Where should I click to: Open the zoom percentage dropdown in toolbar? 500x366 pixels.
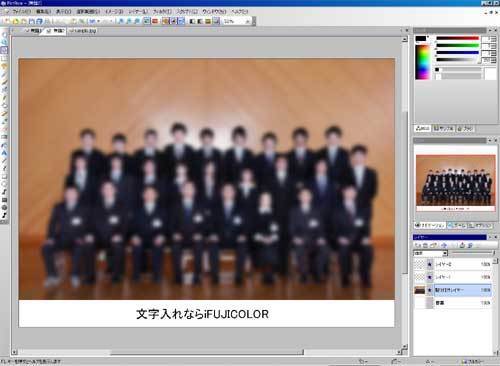coord(247,21)
